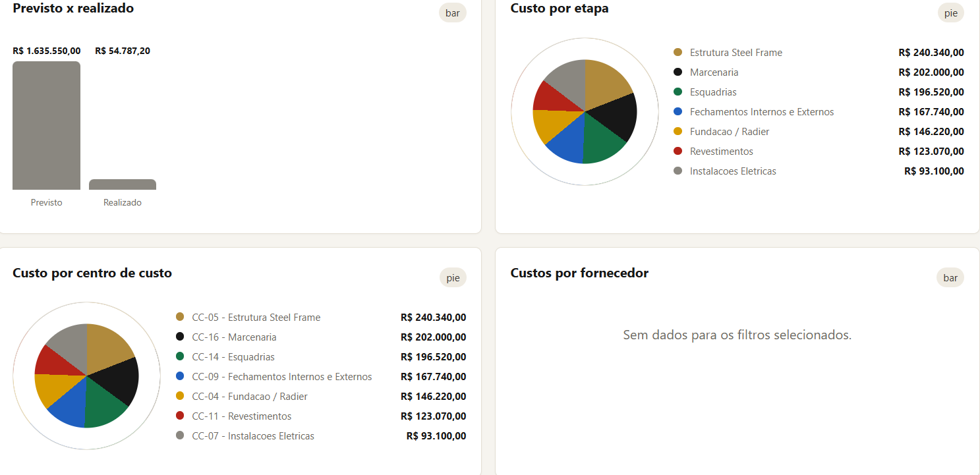
Task: Click the yellow dot beside CC-04 - Fundacao / Radier
Action: coord(180,396)
